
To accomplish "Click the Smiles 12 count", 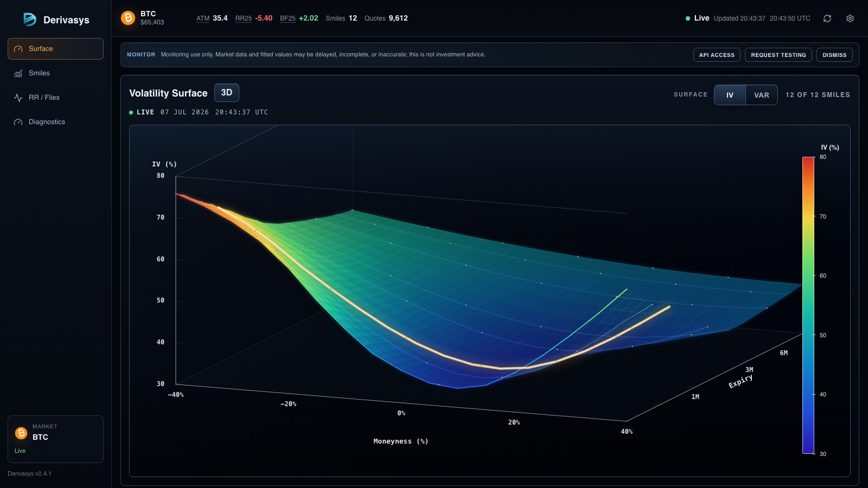I will [341, 18].
